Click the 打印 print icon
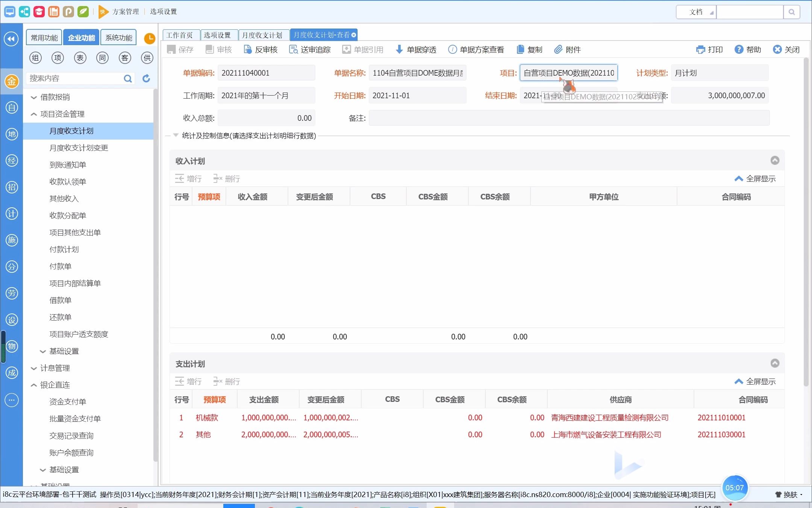Image resolution: width=812 pixels, height=508 pixels. click(x=701, y=49)
